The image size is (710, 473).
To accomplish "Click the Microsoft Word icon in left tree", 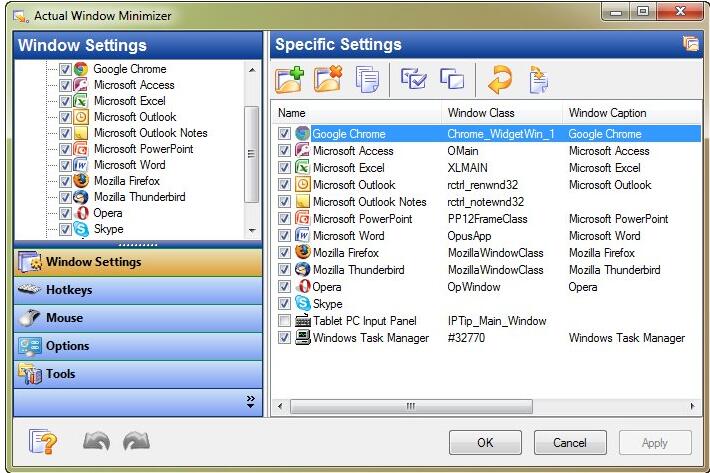I will tap(81, 165).
